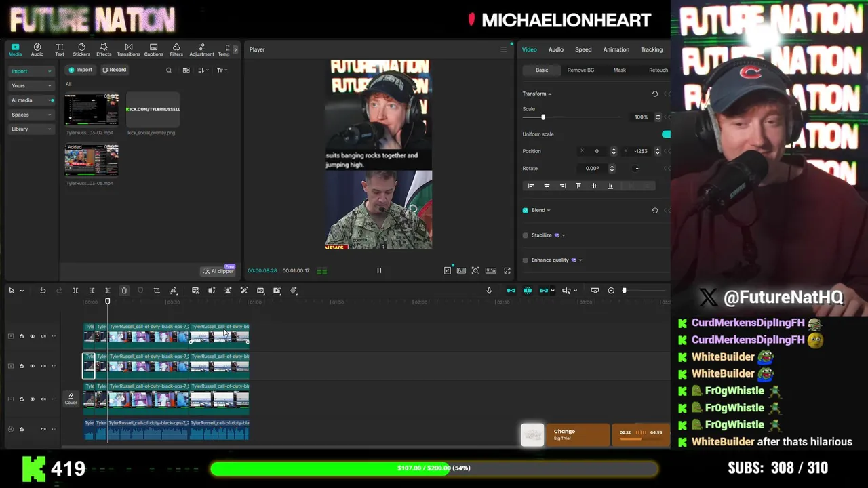Expand the Import sidebar section
Screen dimensions: 868x488
(31, 71)
